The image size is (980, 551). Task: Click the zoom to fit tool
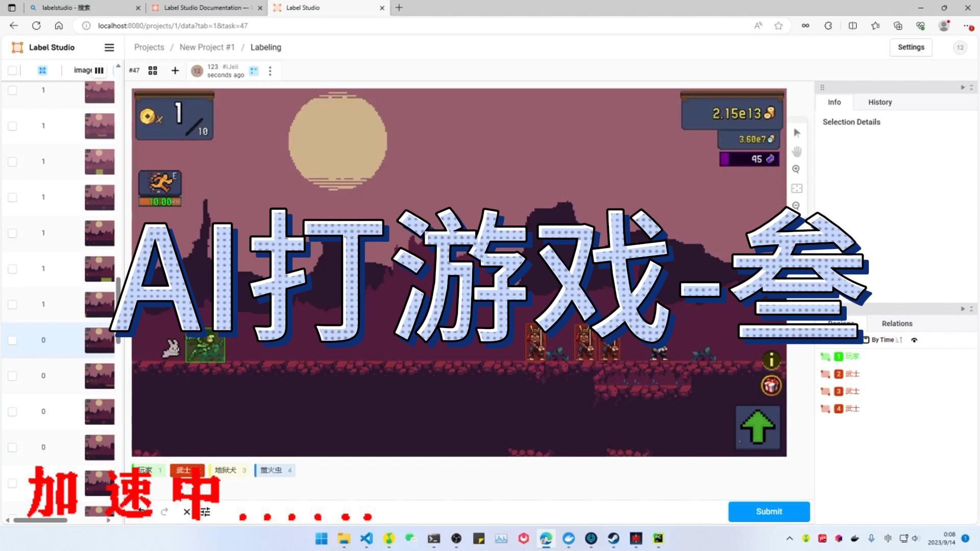797,188
